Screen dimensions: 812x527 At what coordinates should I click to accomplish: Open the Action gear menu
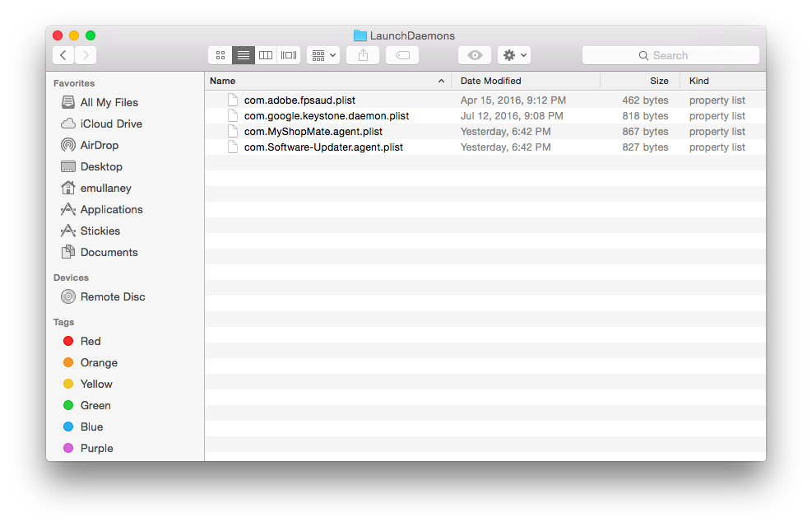coord(514,55)
